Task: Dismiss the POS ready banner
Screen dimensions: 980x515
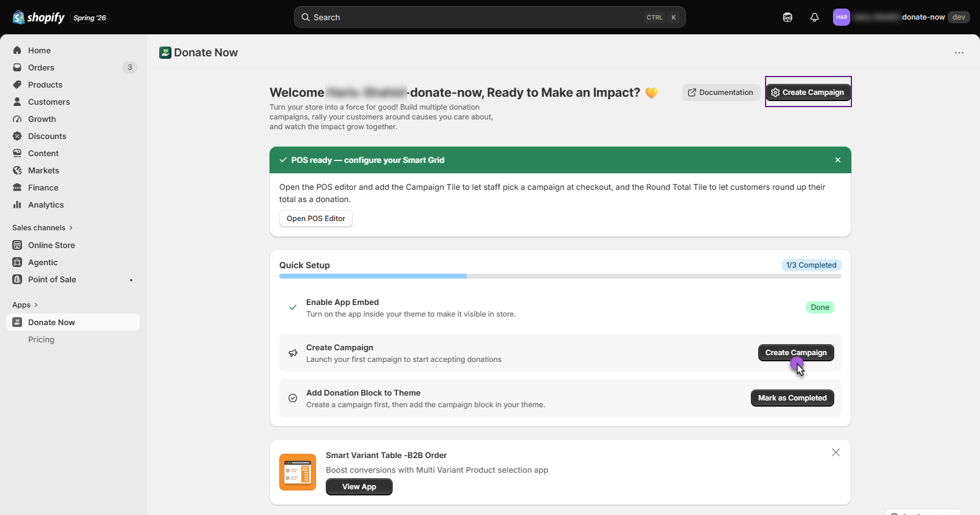Action: coord(838,160)
